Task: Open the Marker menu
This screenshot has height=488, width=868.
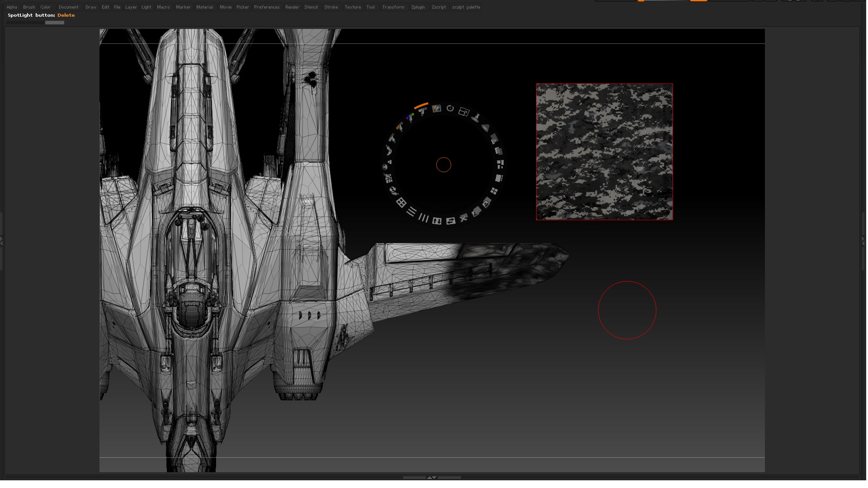Action: pyautogui.click(x=183, y=7)
